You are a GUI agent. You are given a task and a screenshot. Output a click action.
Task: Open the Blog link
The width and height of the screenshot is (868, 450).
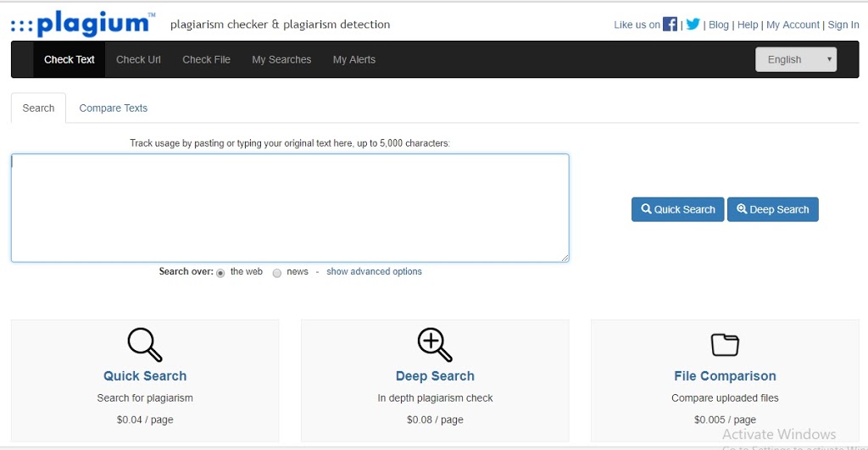pyautogui.click(x=719, y=25)
